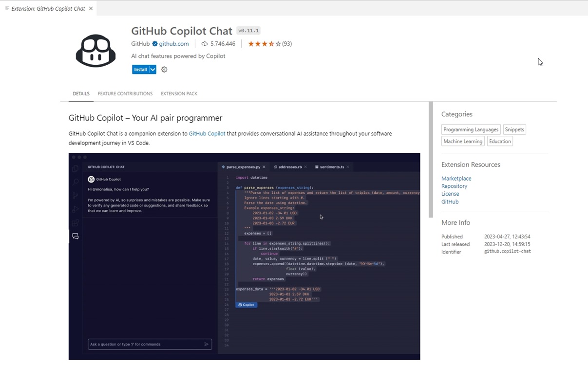Open the Copilot Chat icon in the sidebar
Viewport: 588px width, 365px height.
pos(75,236)
